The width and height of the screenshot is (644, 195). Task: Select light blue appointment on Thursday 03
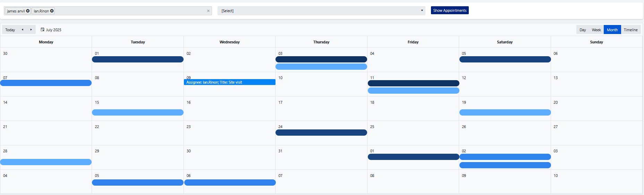(x=321, y=67)
